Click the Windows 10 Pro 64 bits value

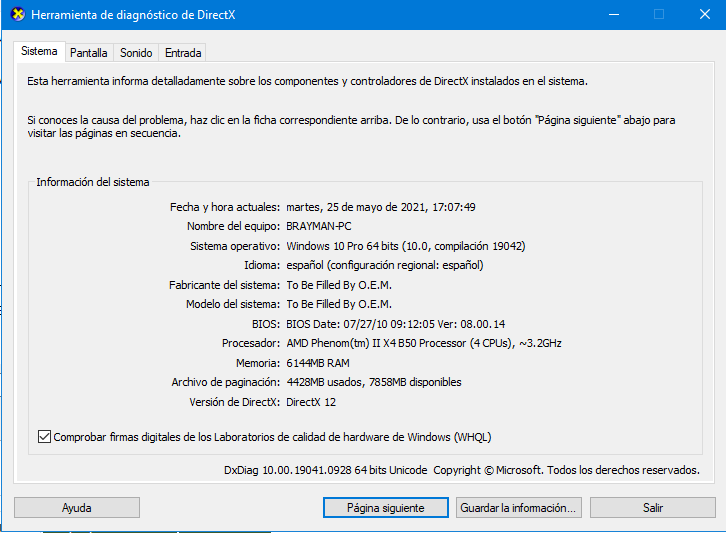[406, 246]
